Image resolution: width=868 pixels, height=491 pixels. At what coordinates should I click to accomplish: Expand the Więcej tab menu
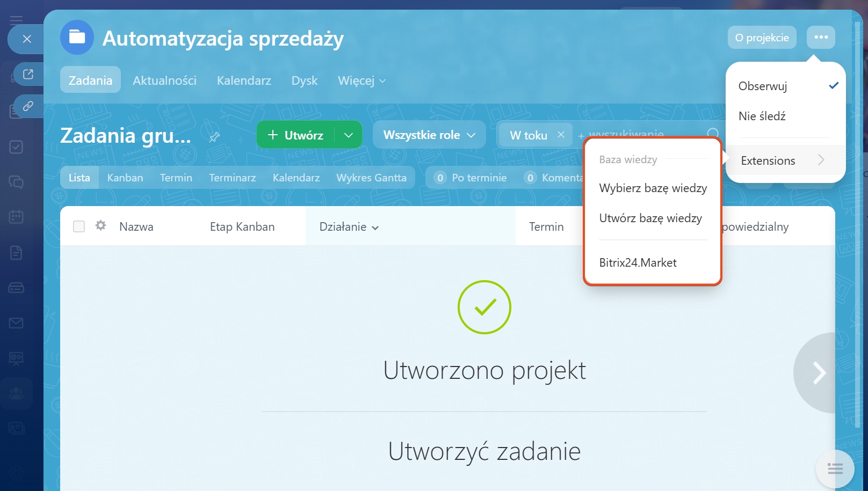(x=362, y=80)
